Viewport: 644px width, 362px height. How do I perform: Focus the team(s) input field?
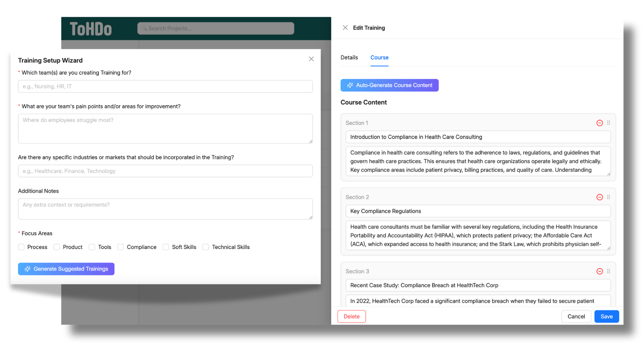(x=165, y=86)
